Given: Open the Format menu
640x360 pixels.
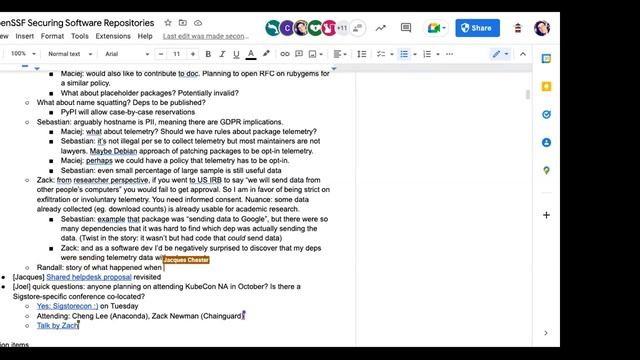Looking at the screenshot, I should coord(52,36).
